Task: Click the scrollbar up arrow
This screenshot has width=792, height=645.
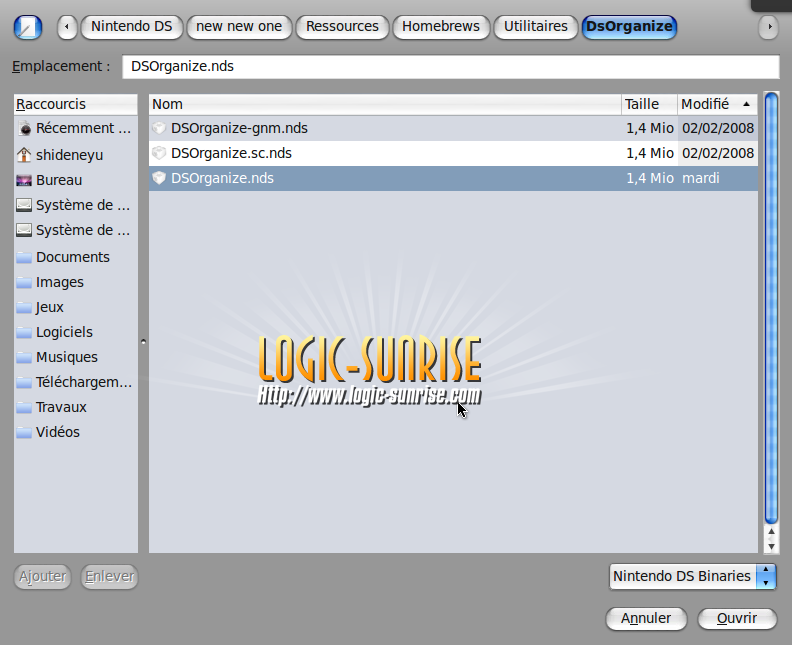Action: tap(771, 532)
